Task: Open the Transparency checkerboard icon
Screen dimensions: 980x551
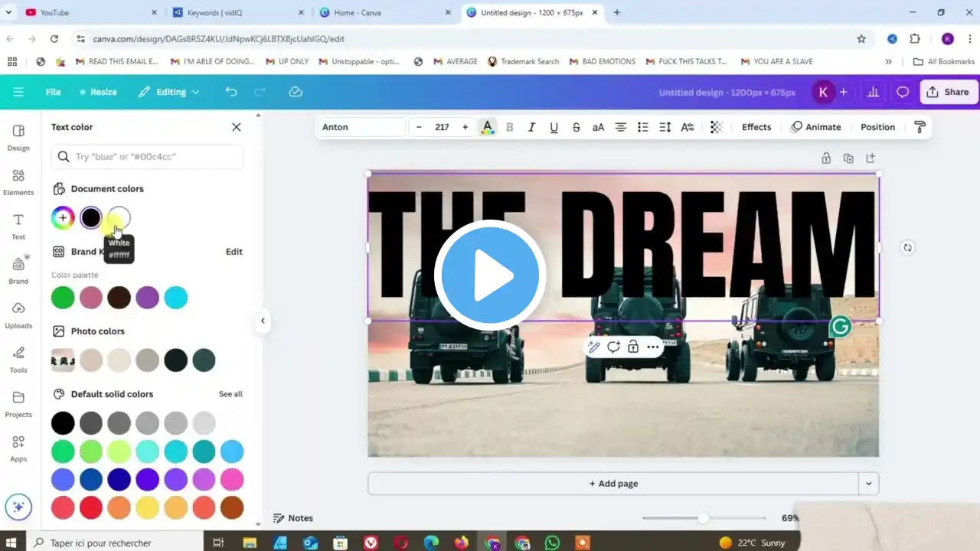Action: click(x=716, y=127)
